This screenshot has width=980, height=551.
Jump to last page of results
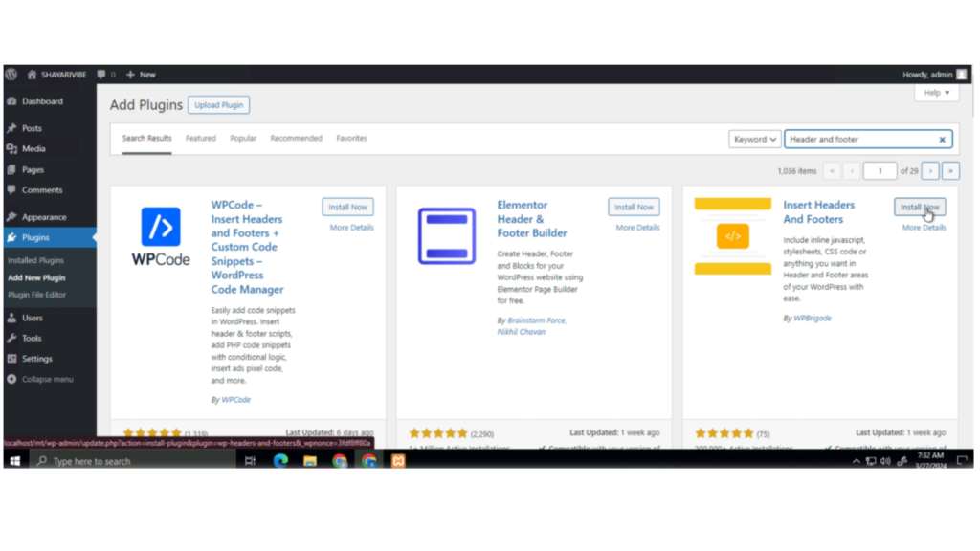(950, 171)
